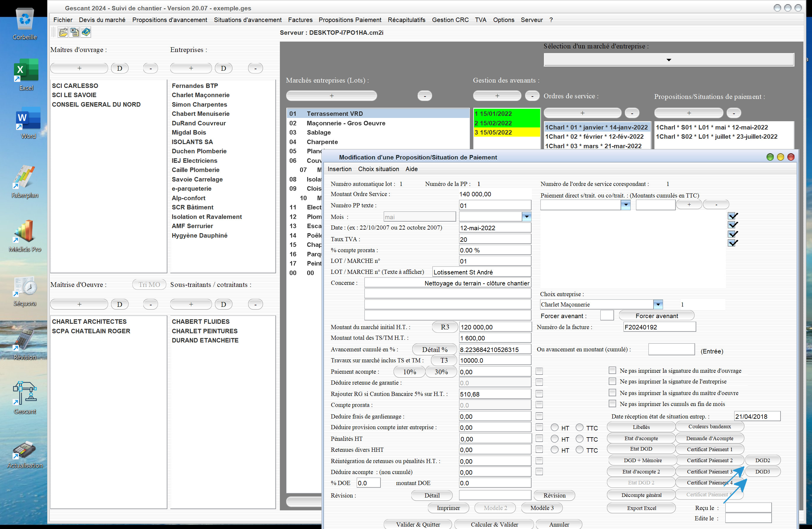Screen dimensions: 812x529
Task: Open the Insertion menu in the dialog
Action: pyautogui.click(x=340, y=169)
